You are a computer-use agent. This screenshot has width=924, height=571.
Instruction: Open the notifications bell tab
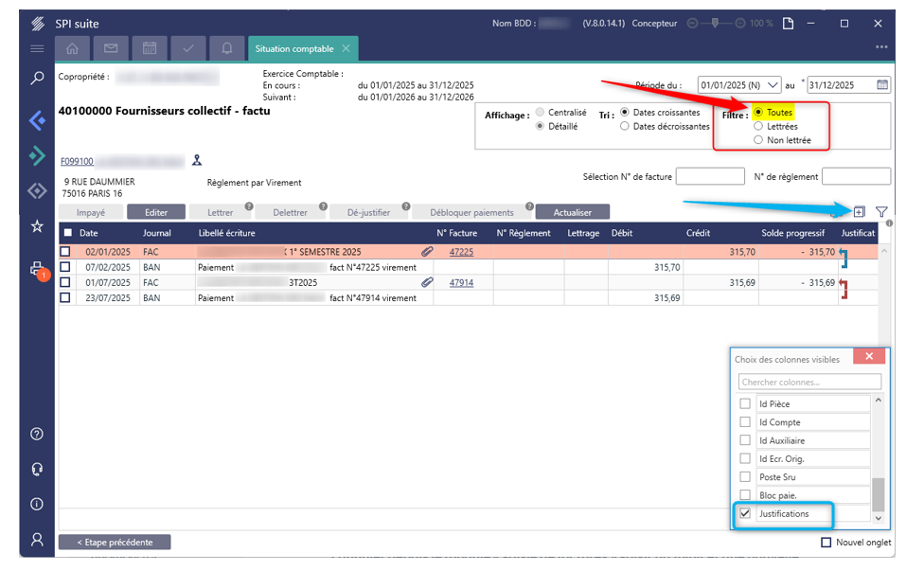[226, 48]
